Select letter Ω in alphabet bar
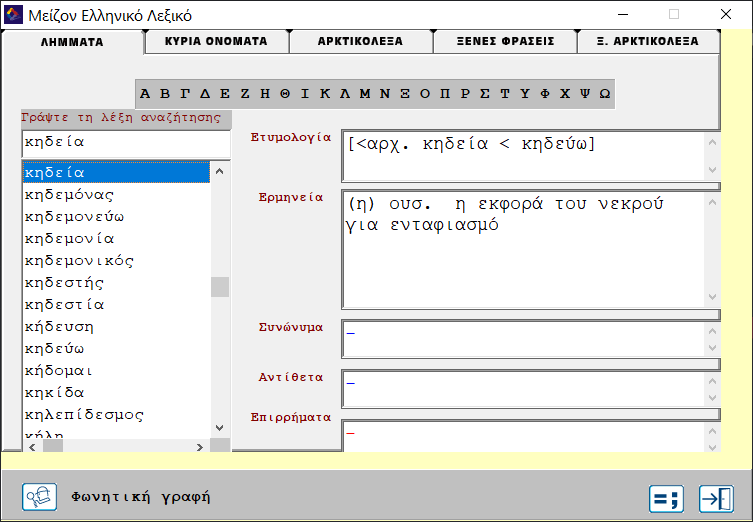Image resolution: width=753 pixels, height=522 pixels. tap(605, 94)
